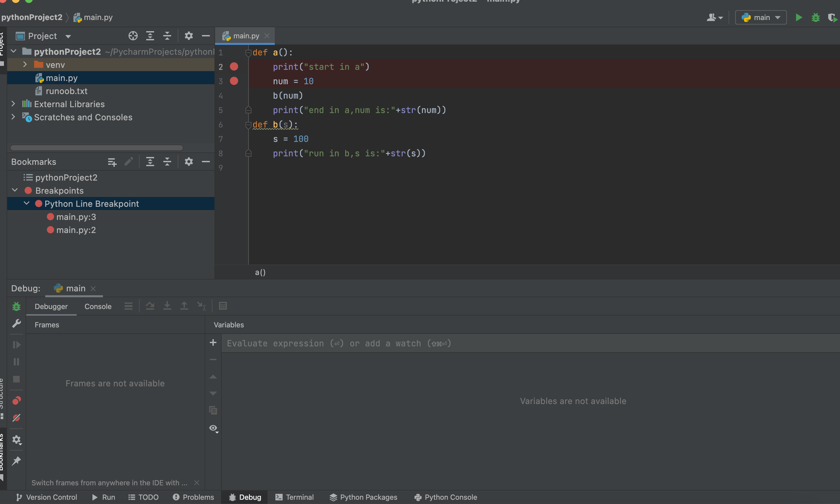Click the edit pencil in Bookmarks toolbar
Viewport: 840px width, 504px height.
coord(129,162)
